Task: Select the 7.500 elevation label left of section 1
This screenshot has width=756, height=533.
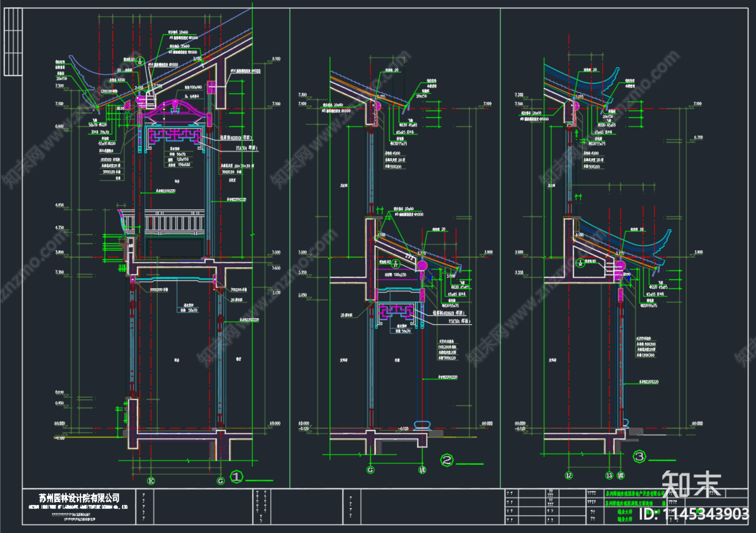Action: tap(59, 85)
